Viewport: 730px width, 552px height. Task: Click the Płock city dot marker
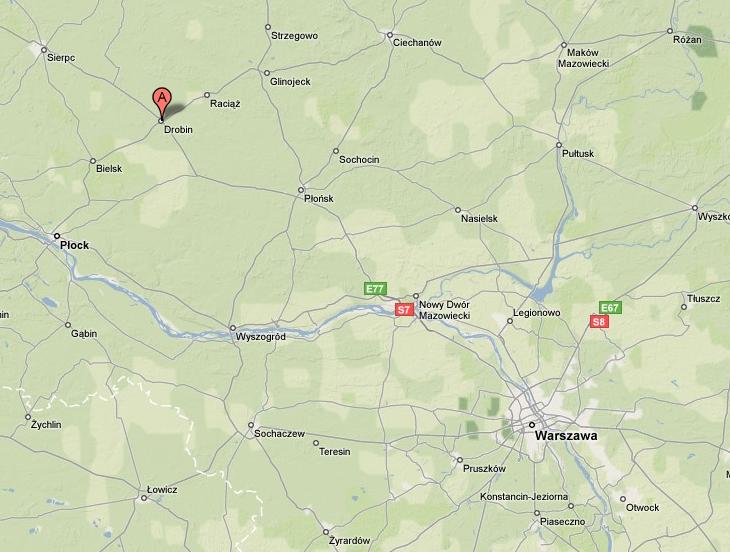coord(57,236)
